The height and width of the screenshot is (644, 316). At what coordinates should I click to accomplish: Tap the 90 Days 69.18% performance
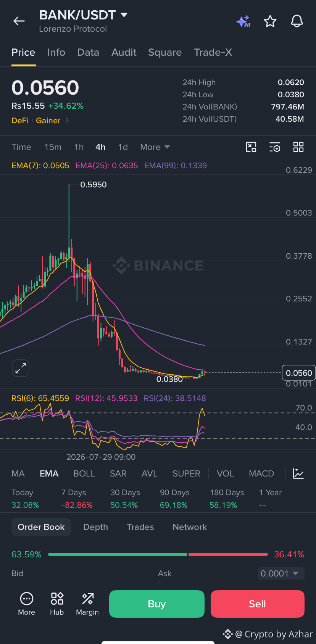pyautogui.click(x=175, y=499)
